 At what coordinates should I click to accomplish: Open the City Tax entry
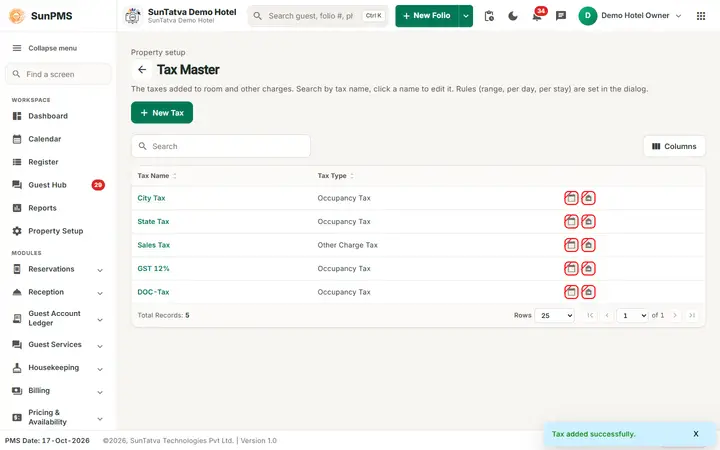(151, 198)
